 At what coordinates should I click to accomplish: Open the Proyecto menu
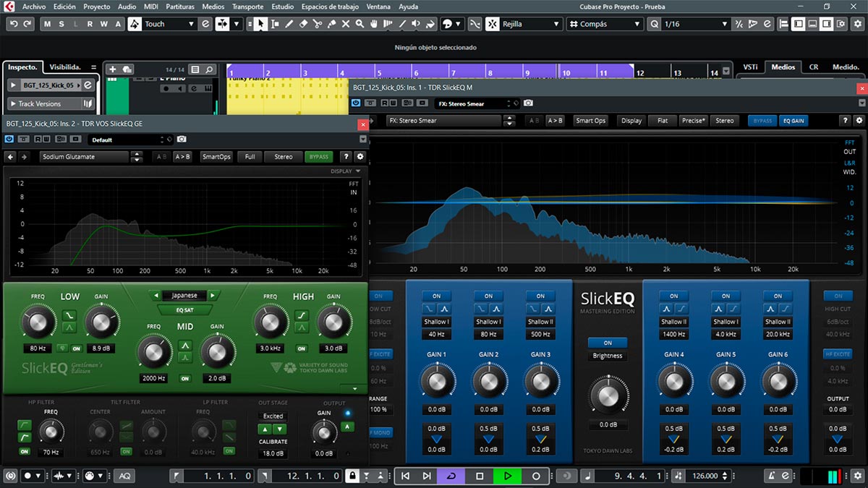(x=97, y=7)
